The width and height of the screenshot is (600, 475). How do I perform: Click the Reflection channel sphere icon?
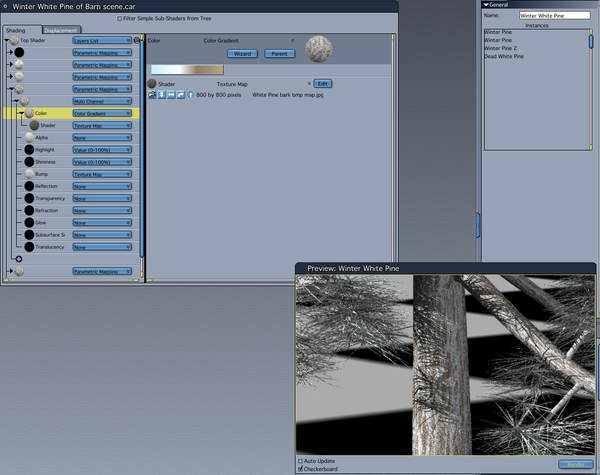tap(29, 186)
